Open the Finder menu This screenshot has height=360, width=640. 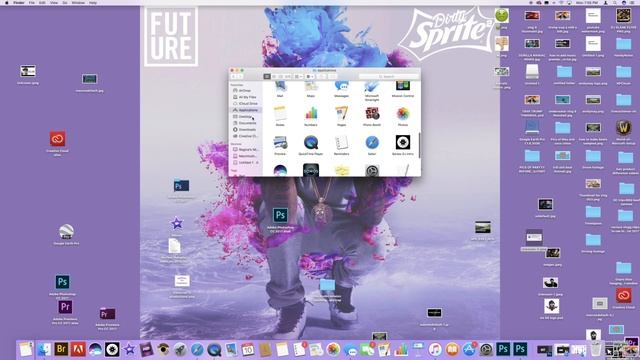pos(19,2)
